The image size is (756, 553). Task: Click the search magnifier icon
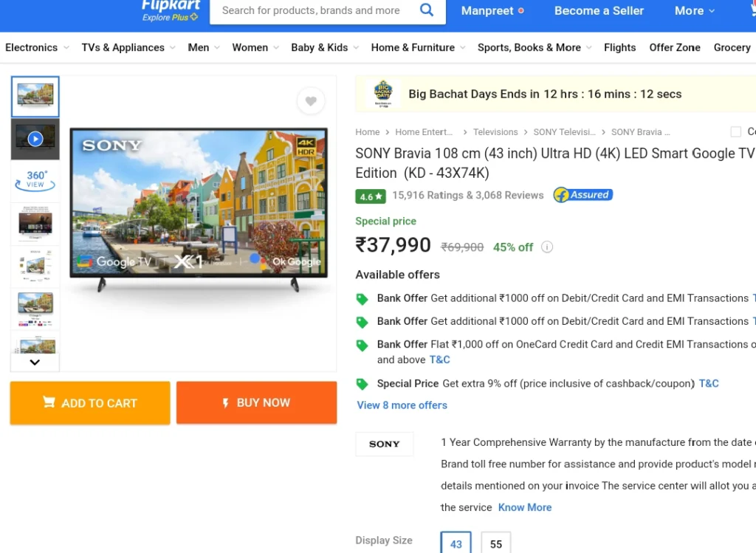click(427, 10)
